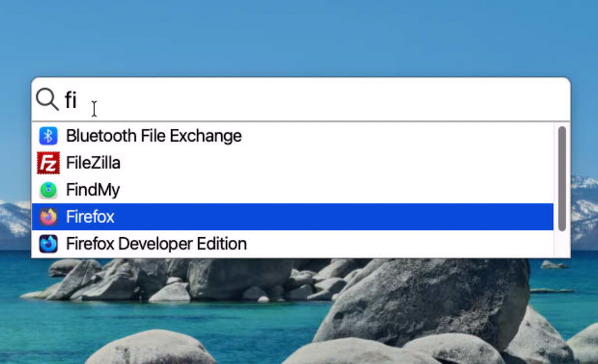Screen dimensions: 598x364
Task: Launch the text "Firefox" in highlighted row
Action: click(x=90, y=216)
